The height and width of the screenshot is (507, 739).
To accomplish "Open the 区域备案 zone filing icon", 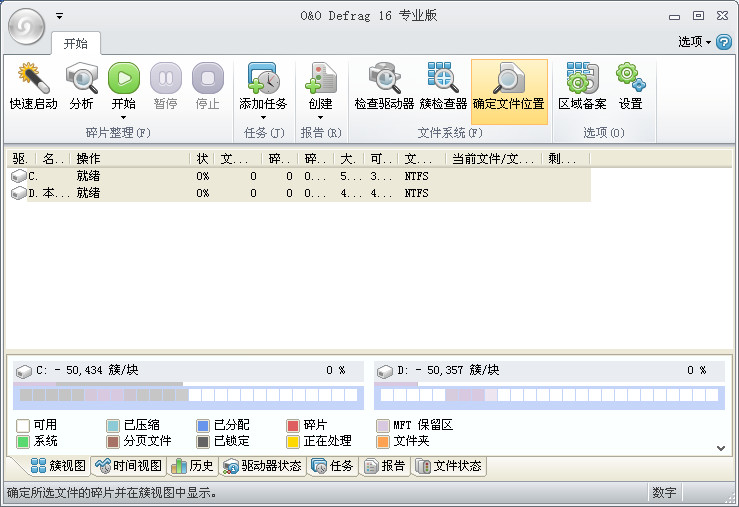I will [x=582, y=87].
